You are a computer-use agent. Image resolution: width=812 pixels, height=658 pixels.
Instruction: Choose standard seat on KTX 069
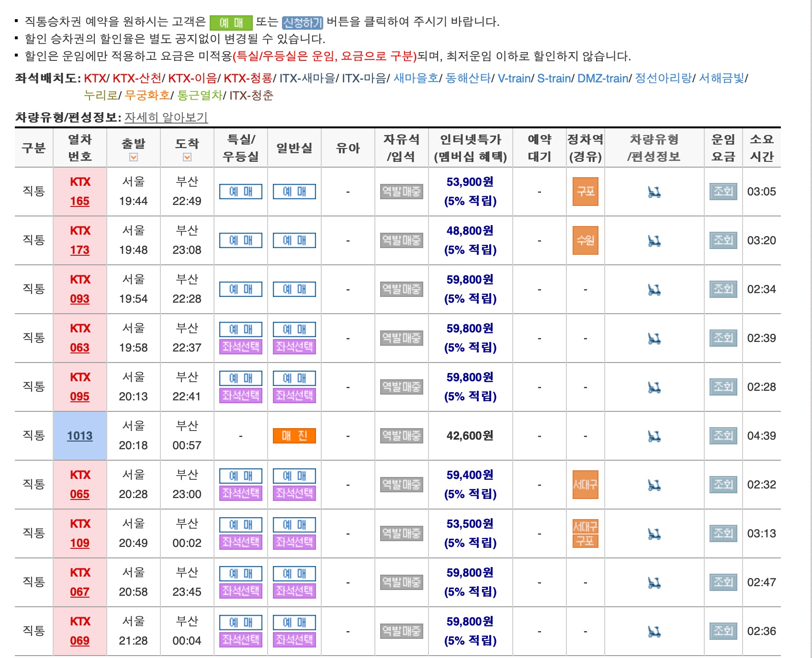click(294, 640)
